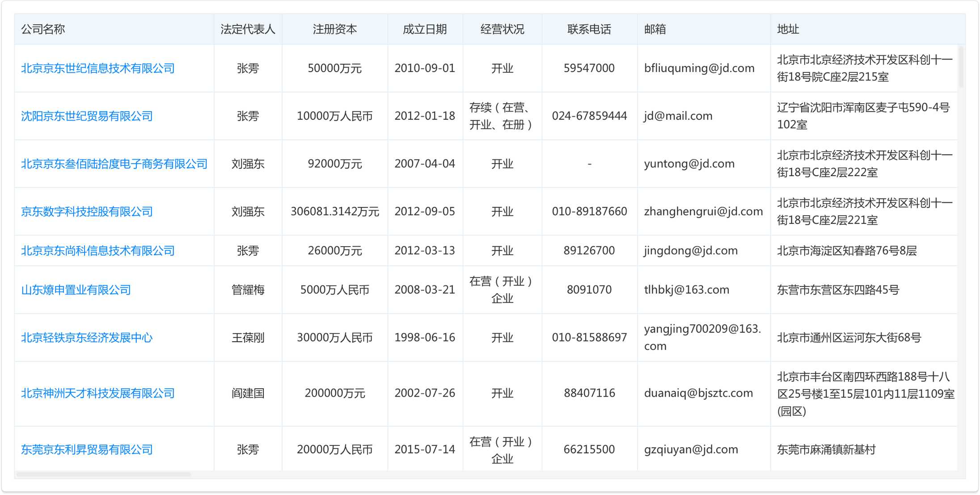Screen dimensions: 980x495
Task: Click the 地址 column header
Action: [788, 29]
